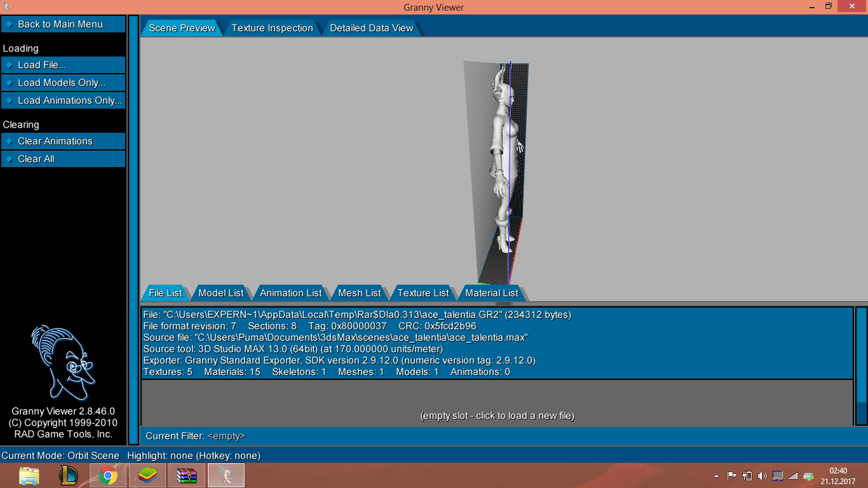Viewport: 868px width, 488px height.
Task: Open the Detailed Data View tab
Action: (371, 28)
